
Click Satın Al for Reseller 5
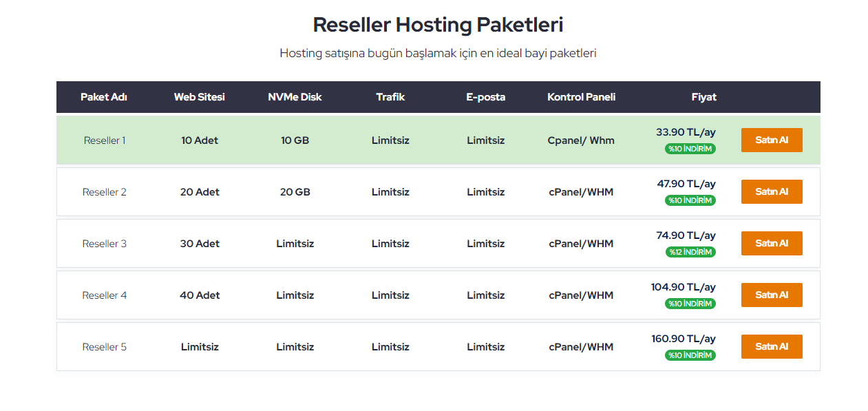click(772, 346)
